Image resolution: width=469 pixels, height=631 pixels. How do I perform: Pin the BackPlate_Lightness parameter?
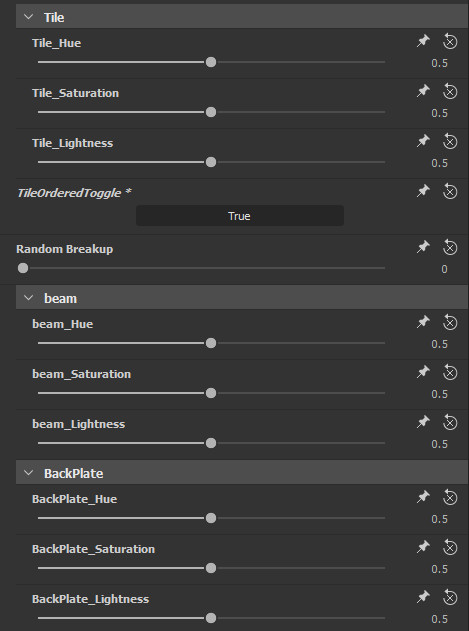click(423, 597)
